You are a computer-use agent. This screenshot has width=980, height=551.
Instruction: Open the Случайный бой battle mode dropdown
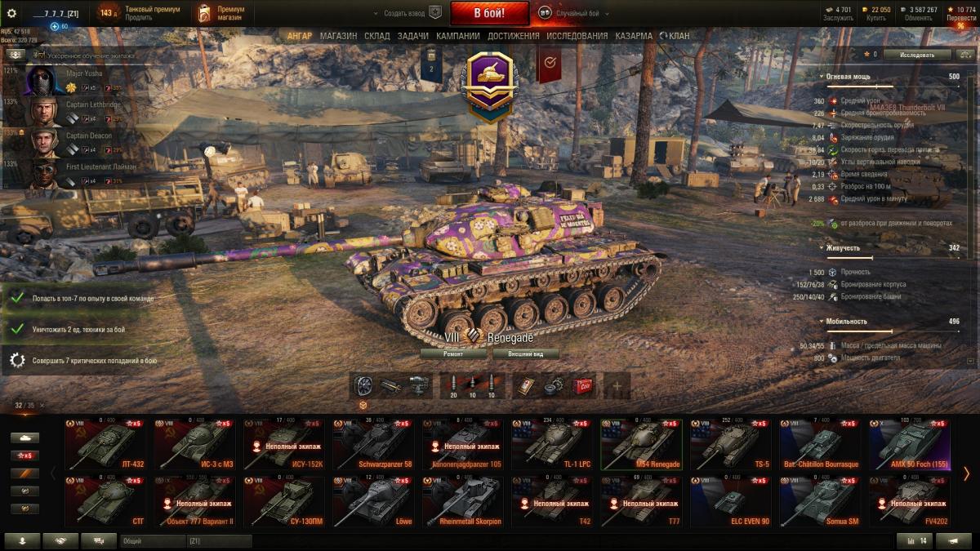click(575, 13)
